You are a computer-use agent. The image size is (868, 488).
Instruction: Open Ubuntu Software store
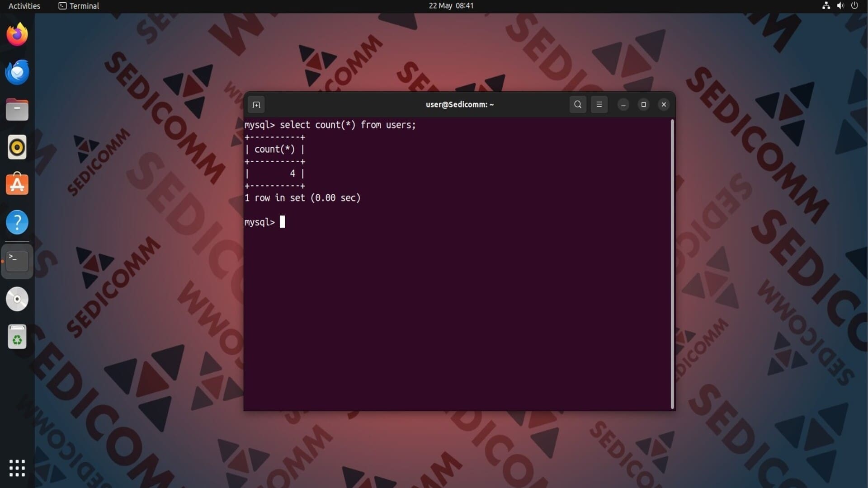click(17, 184)
